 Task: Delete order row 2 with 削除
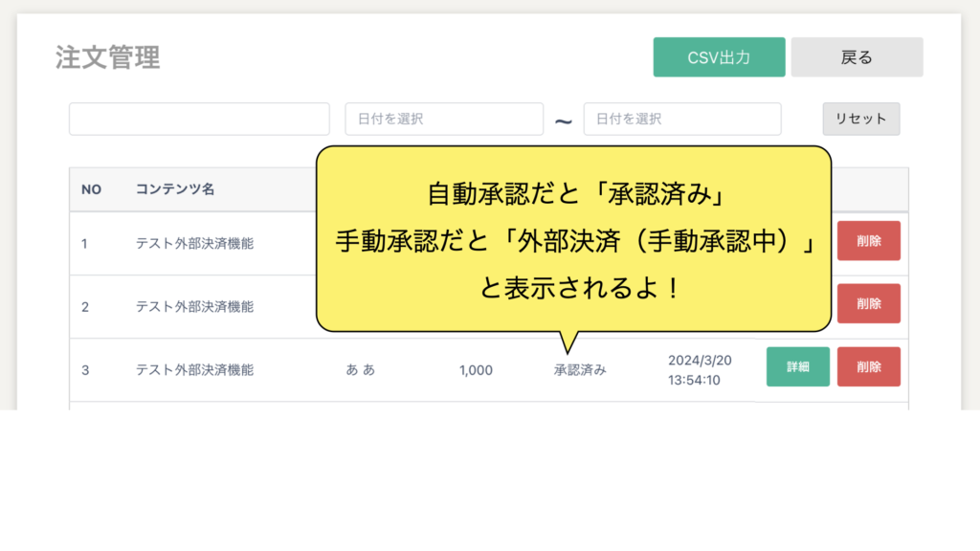click(x=868, y=304)
